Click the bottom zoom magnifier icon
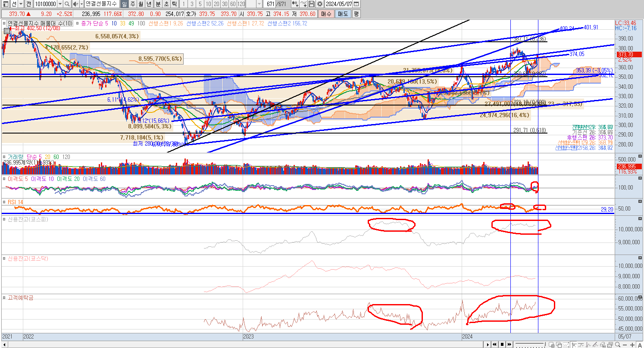 coord(617,345)
